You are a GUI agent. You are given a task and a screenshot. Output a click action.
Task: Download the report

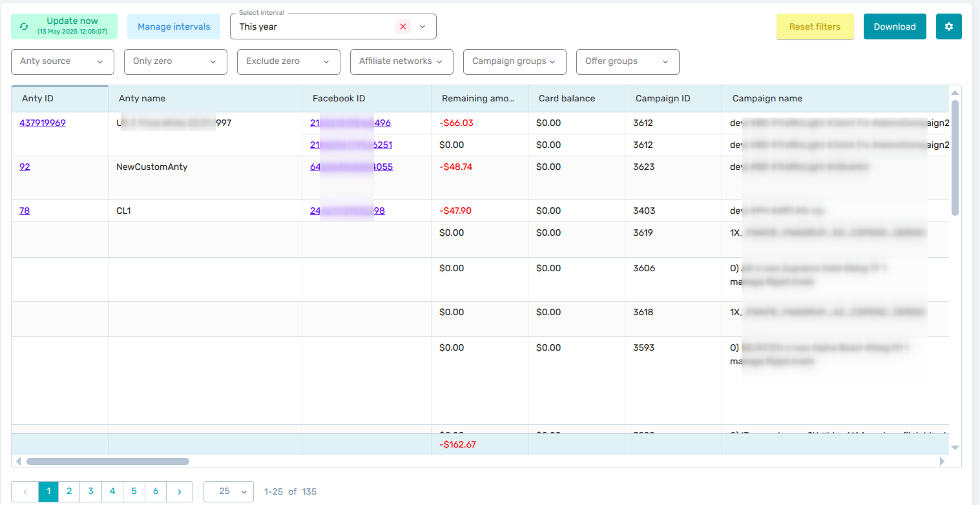coord(895,26)
